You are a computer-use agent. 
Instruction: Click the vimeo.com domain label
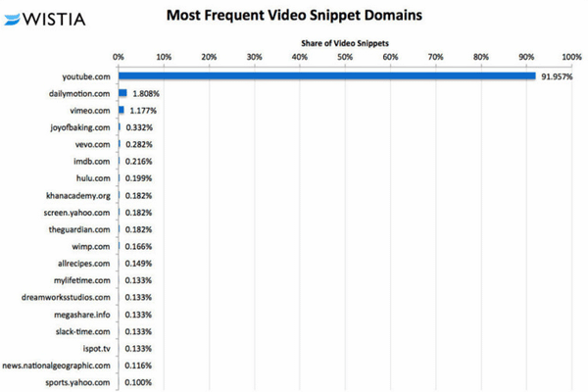(90, 111)
